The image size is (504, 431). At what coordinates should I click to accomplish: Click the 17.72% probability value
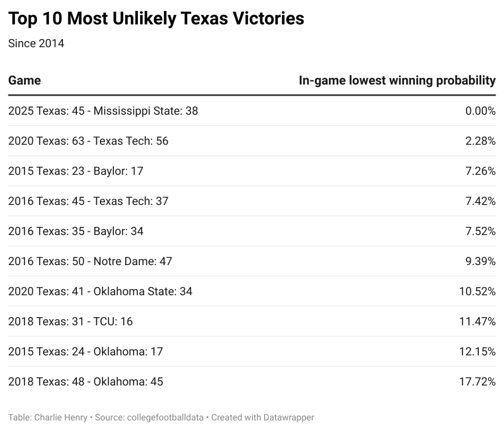478,381
